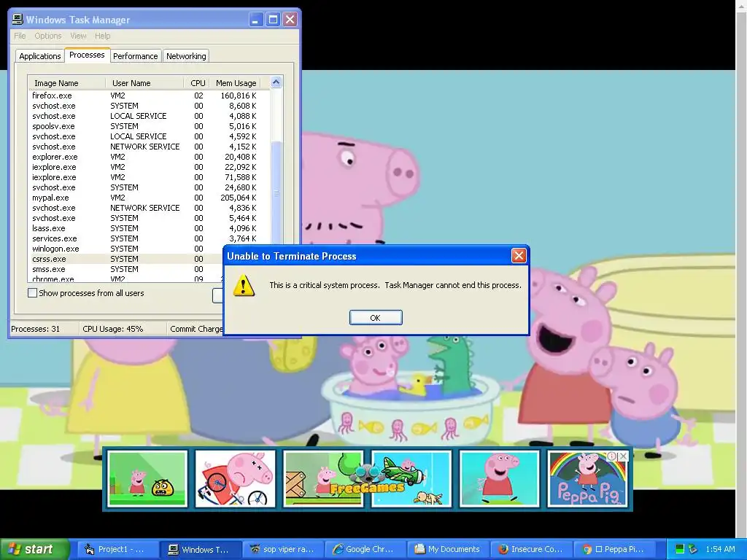Switch to Peppa Pig Chrome taskbar button
The width and height of the screenshot is (747, 560).
pyautogui.click(x=614, y=549)
